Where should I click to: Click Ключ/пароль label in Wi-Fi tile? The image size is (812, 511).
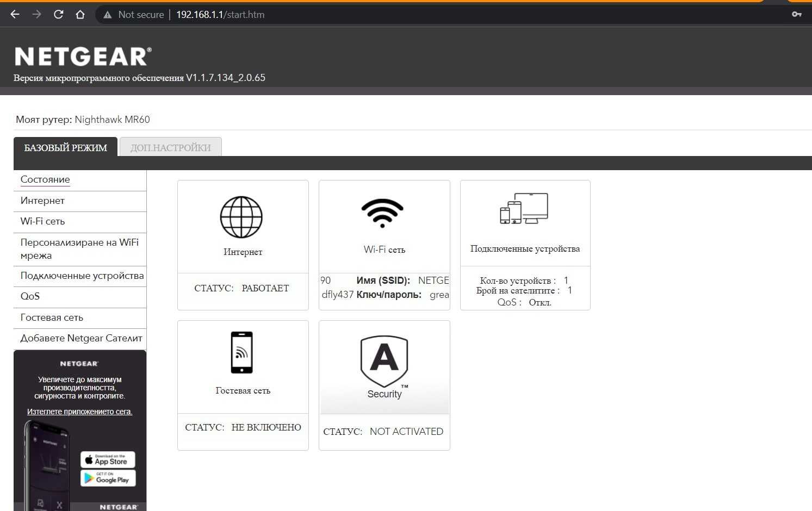coord(389,295)
